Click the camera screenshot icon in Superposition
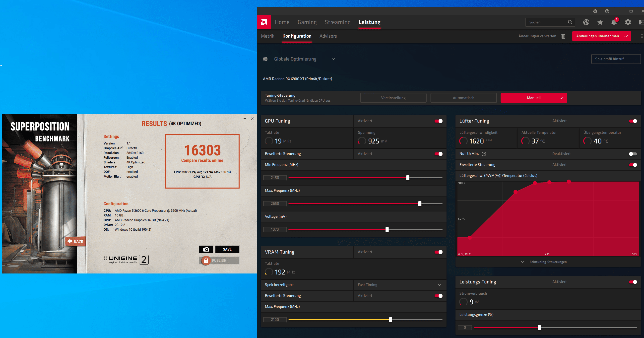644x338 pixels. point(206,249)
